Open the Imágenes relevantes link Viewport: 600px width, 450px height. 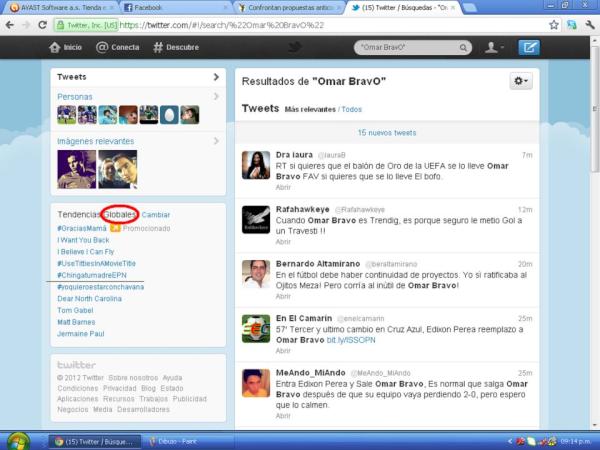[x=96, y=141]
